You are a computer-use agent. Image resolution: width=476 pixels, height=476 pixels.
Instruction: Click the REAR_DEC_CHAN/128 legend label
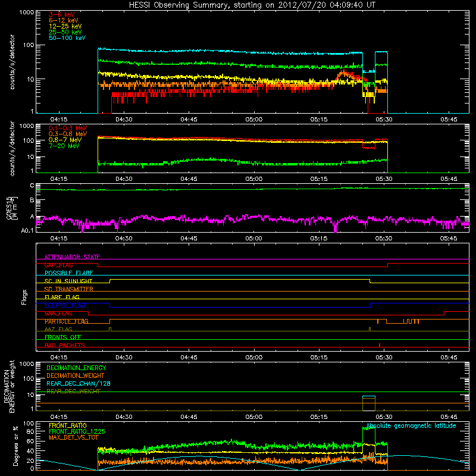coord(79,384)
